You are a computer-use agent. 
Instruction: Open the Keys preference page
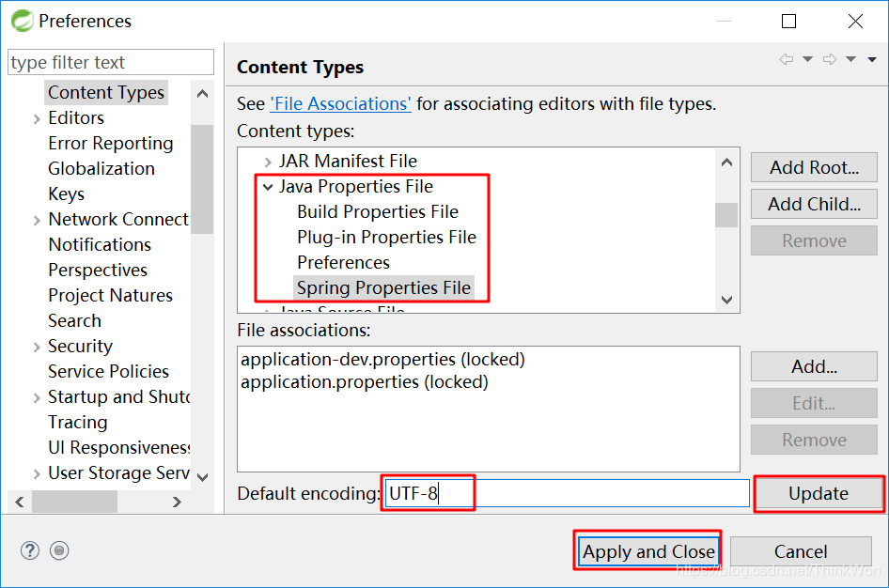coord(67,193)
